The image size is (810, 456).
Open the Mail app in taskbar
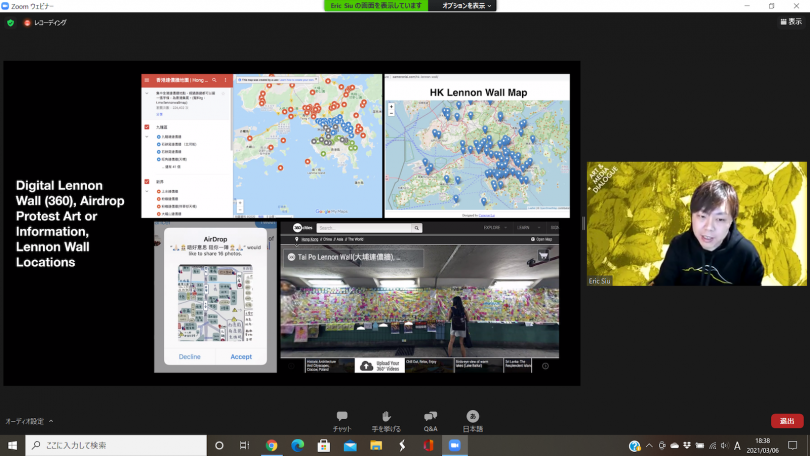click(x=350, y=445)
